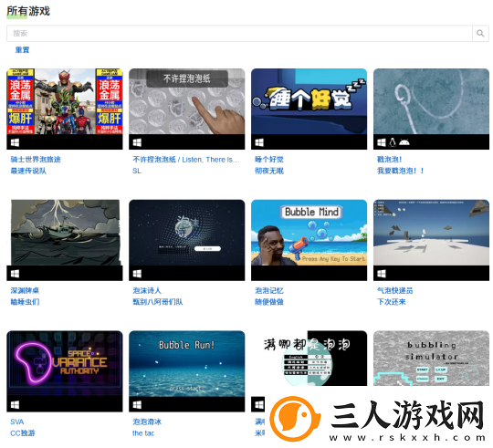This screenshot has width=493, height=448.
Task: Click the Windows icon under Bubble Run thumbnail
Action: [x=137, y=404]
